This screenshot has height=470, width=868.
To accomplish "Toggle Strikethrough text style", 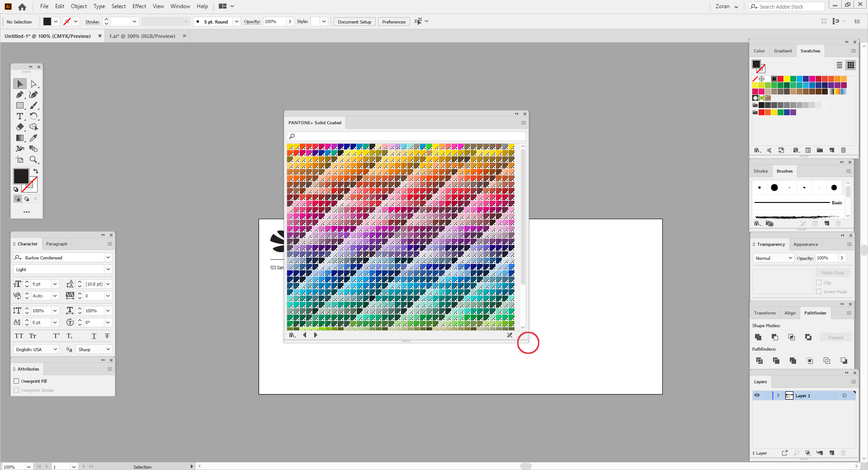I will point(107,336).
